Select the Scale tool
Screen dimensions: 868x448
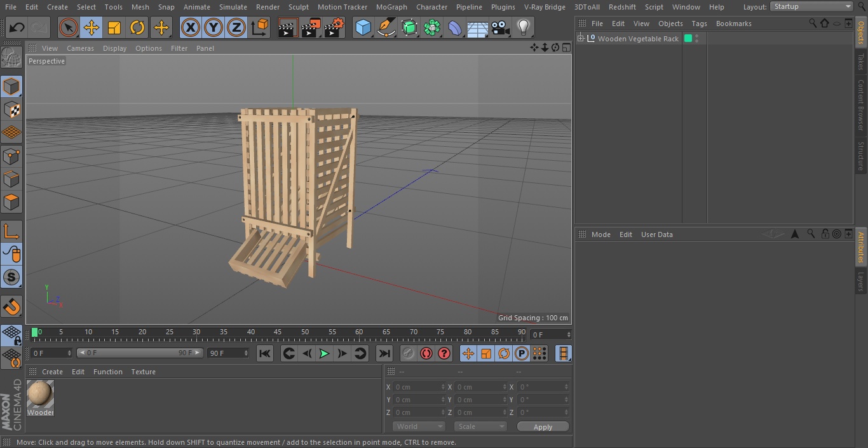pyautogui.click(x=114, y=28)
